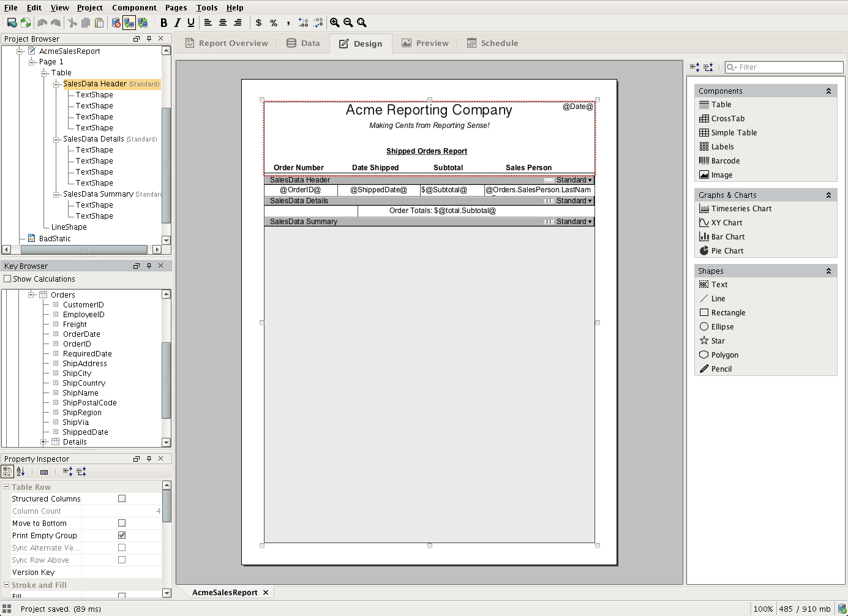Enable Show Calculations in Key Browser
This screenshot has height=616, width=848.
click(8, 279)
